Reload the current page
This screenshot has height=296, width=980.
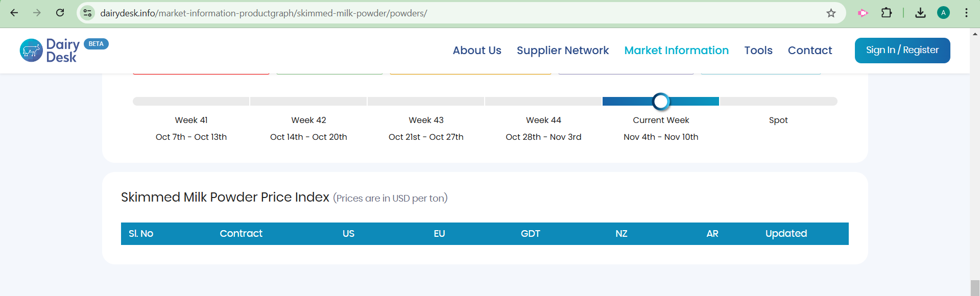click(60, 13)
